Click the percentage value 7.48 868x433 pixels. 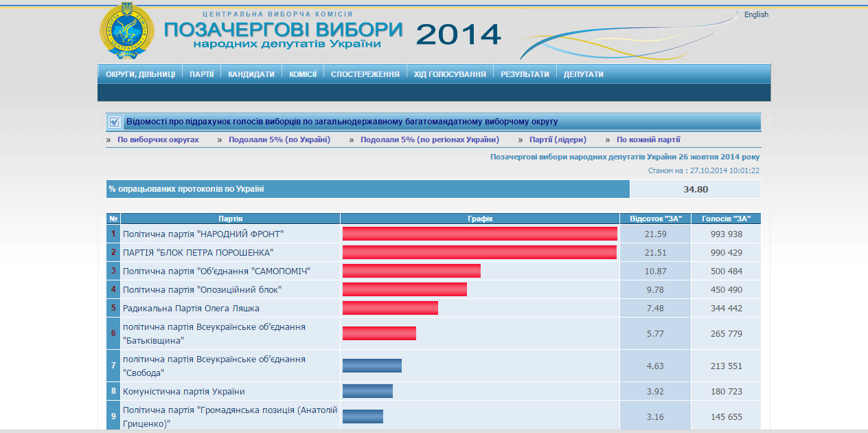coord(655,309)
